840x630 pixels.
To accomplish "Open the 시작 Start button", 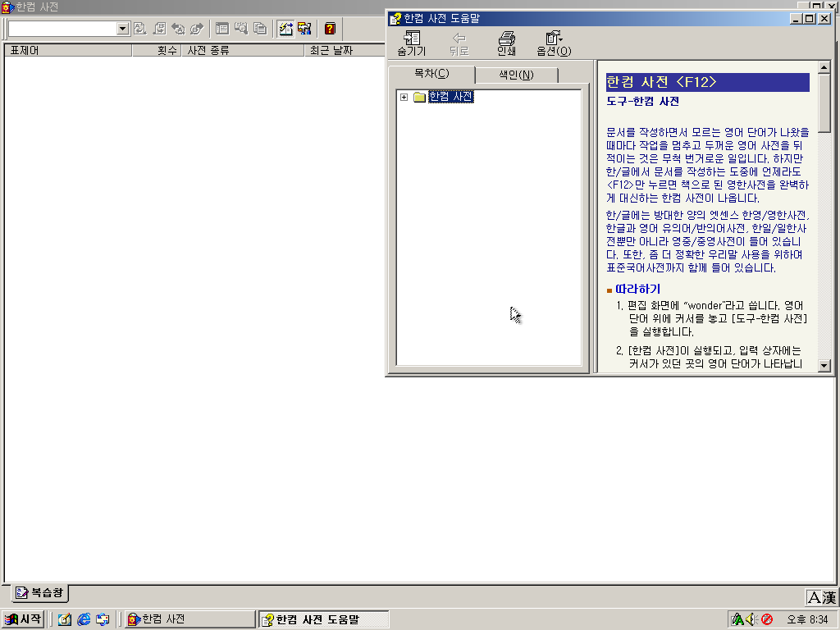I will point(22,619).
